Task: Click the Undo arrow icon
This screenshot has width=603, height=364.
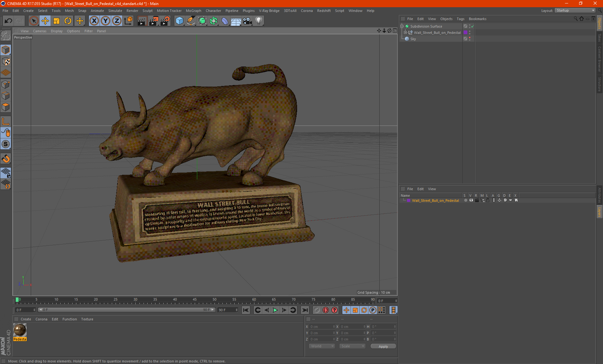Action: (x=8, y=21)
